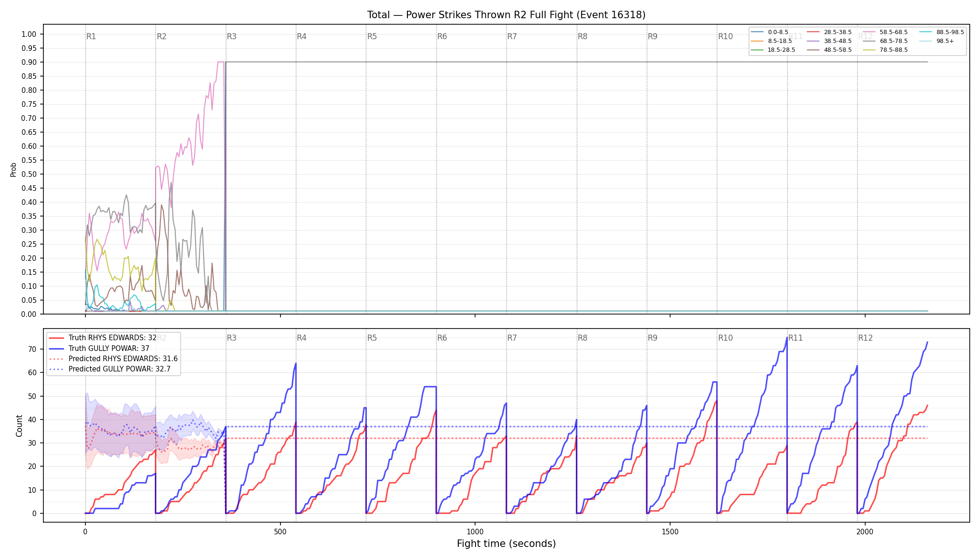Click the R4 round marker in the Prob chart

tap(302, 36)
